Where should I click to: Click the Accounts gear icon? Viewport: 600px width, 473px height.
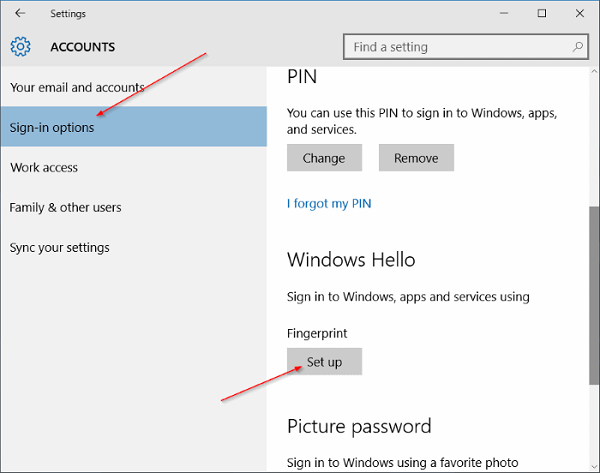21,47
